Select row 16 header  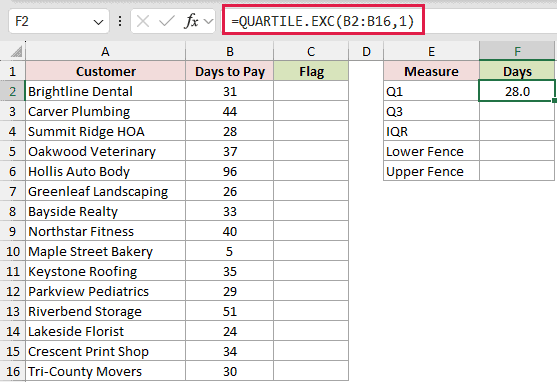coord(12,371)
